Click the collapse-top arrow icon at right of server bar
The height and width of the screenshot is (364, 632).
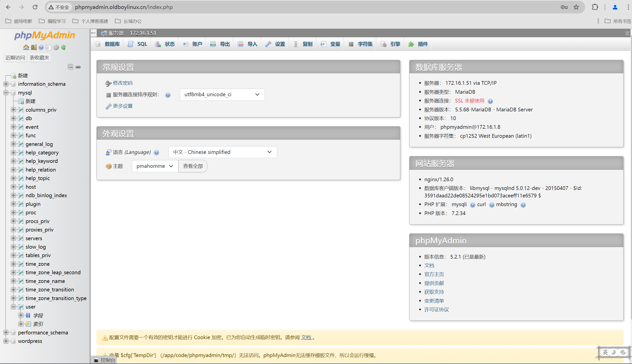coord(627,33)
